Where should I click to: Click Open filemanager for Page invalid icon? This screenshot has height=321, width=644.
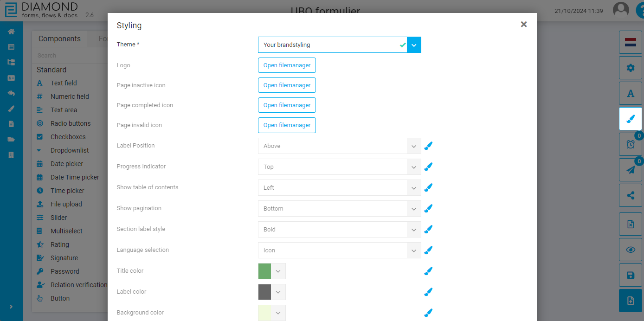[287, 125]
